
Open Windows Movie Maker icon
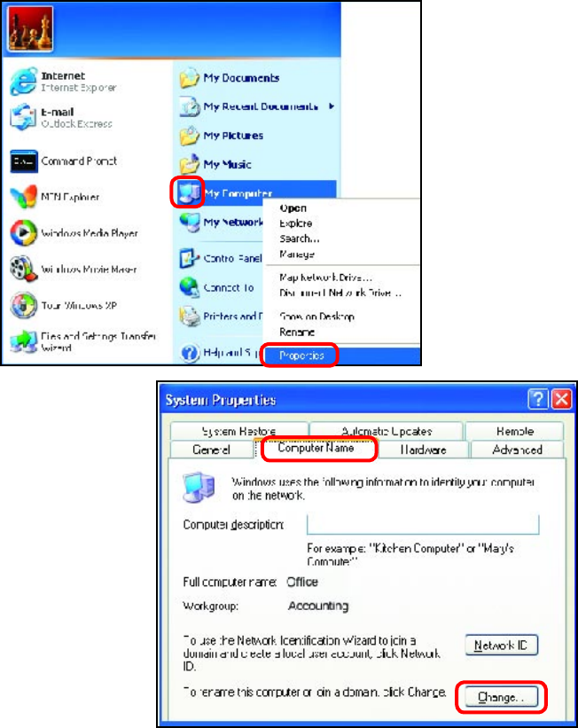pyautogui.click(x=23, y=269)
